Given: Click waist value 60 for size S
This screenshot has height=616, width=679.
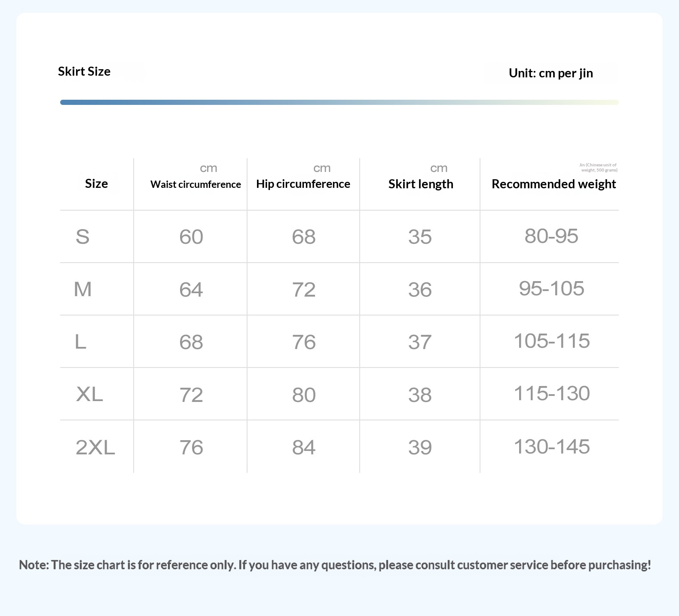Looking at the screenshot, I should [191, 237].
